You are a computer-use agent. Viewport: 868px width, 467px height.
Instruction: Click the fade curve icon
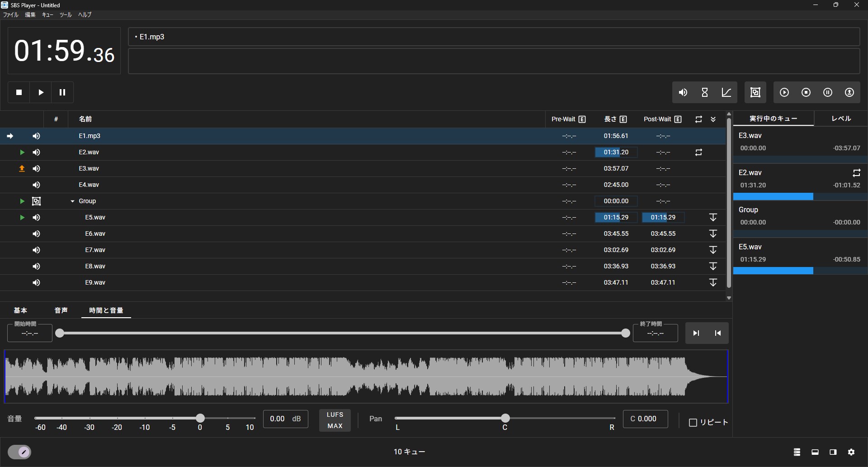point(726,92)
